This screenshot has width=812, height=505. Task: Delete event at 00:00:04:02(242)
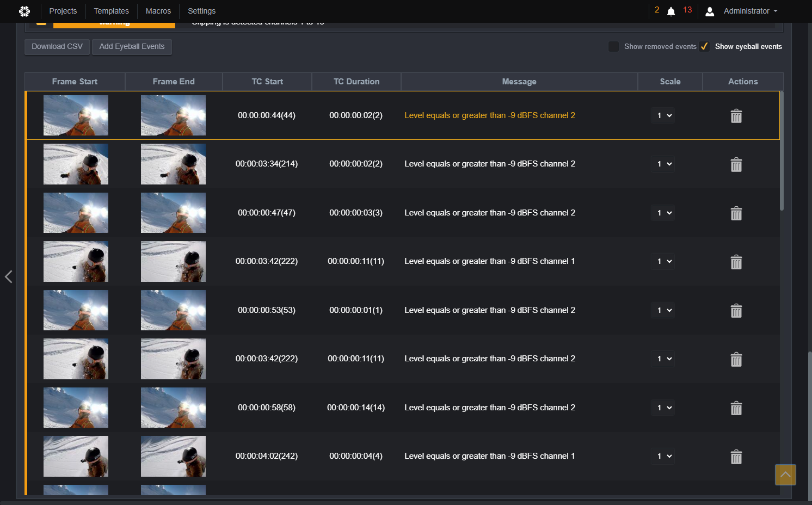point(736,457)
